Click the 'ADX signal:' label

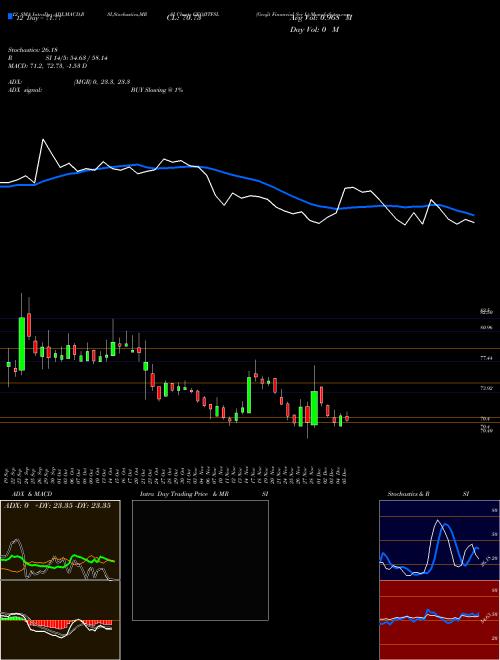pos(25,90)
